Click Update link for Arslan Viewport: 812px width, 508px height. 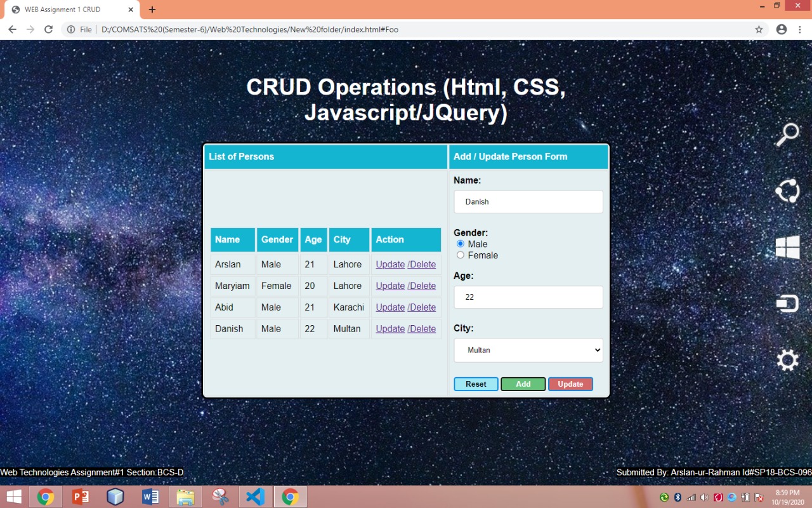pos(390,264)
